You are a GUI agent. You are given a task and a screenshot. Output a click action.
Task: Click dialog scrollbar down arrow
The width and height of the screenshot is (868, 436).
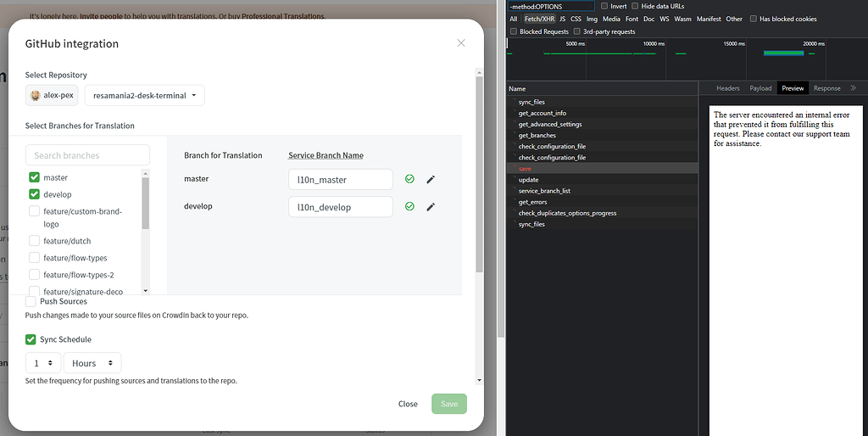point(480,381)
